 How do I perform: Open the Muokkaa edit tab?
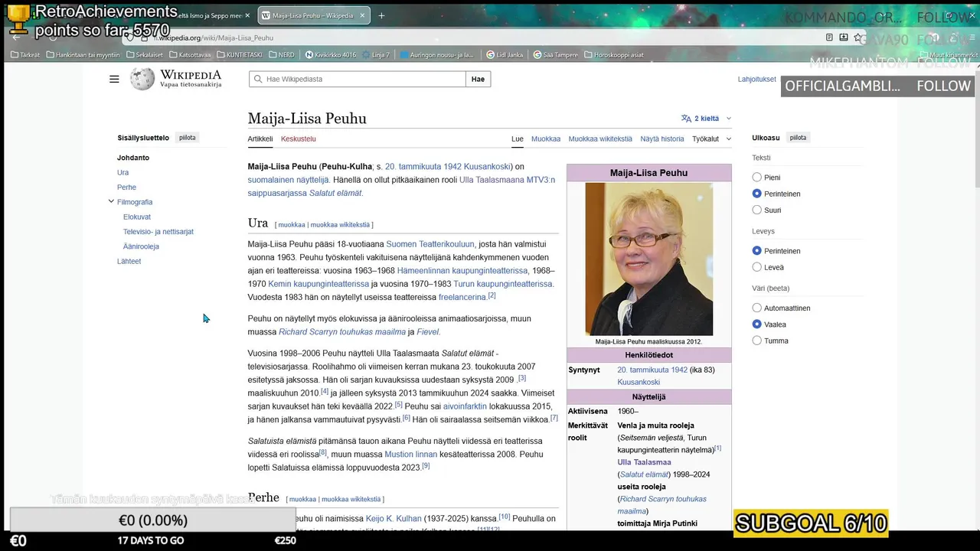[x=546, y=139]
